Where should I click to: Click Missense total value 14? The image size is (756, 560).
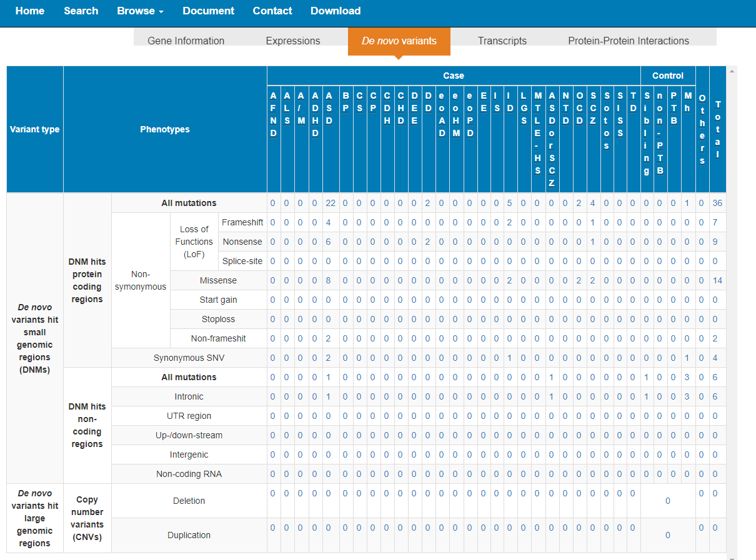[717, 280]
